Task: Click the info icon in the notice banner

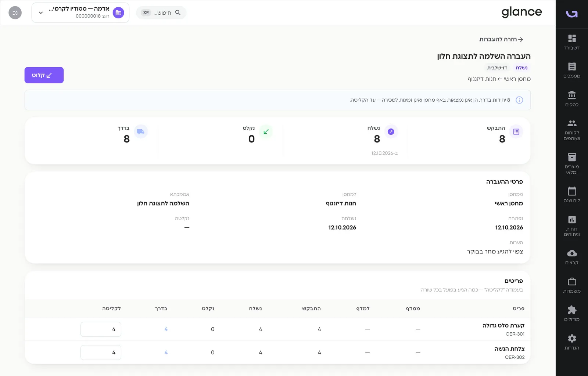Action: point(519,100)
